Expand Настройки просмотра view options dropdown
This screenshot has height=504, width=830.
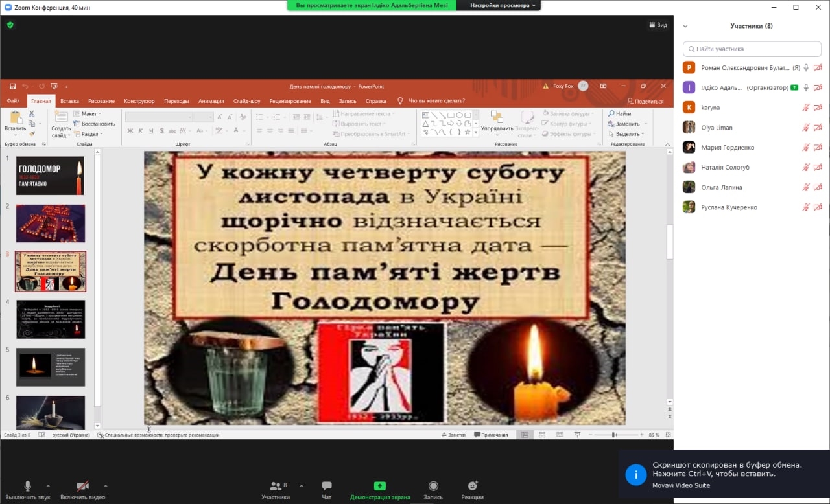click(x=497, y=5)
